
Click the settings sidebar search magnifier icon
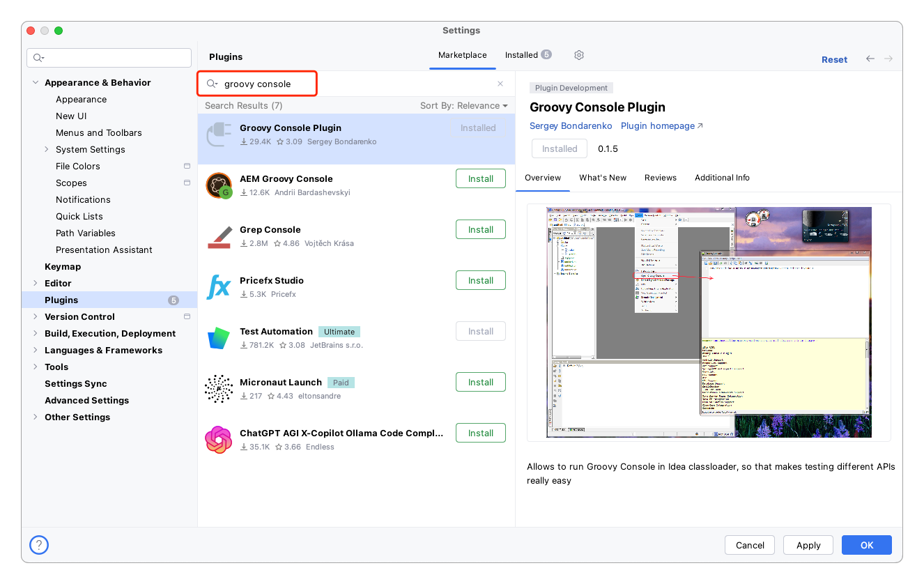(x=38, y=58)
